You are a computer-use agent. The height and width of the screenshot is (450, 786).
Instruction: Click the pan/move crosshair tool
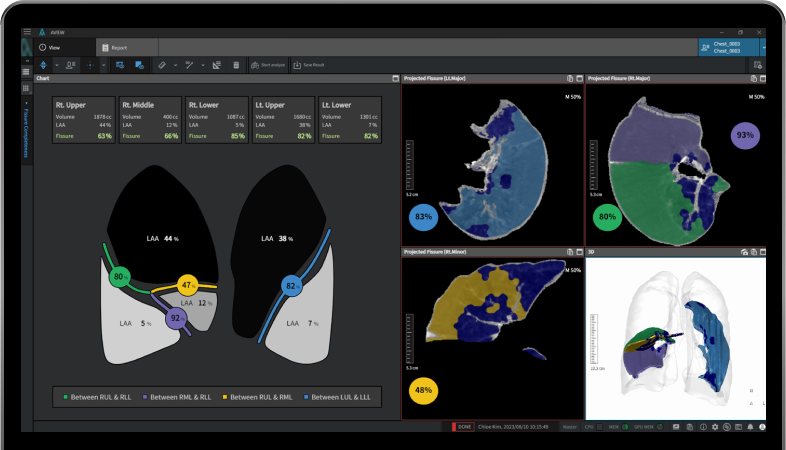click(92, 65)
